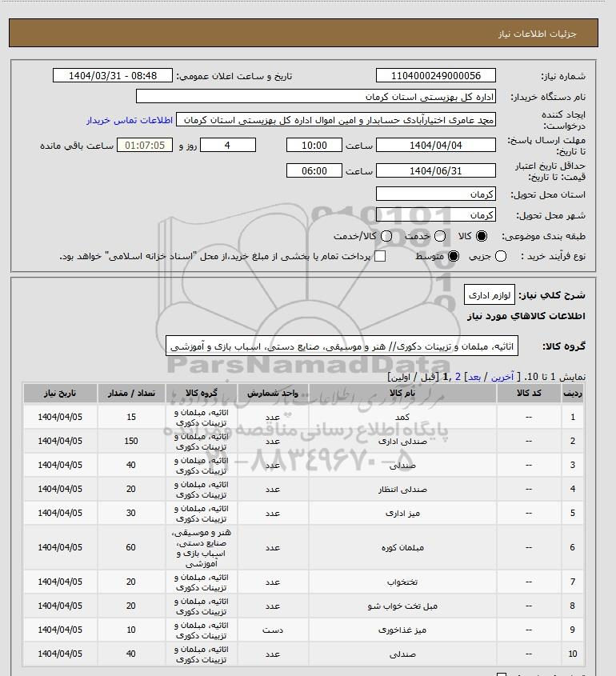Select the مبل تخت خواب شو item
The image size is (616, 676).
pos(402,606)
